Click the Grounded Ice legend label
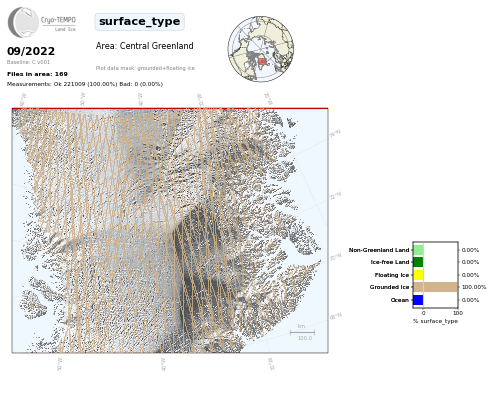 pyautogui.click(x=389, y=287)
